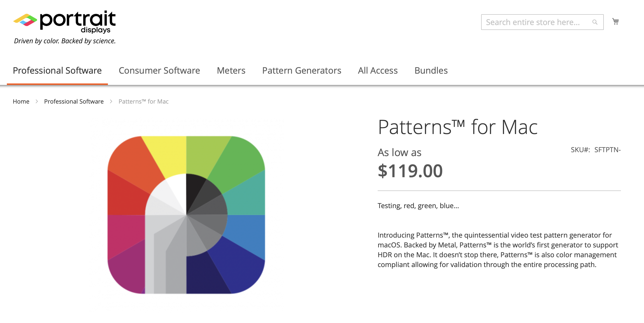This screenshot has width=644, height=323.
Task: Click the magnifying glass search icon
Action: tap(595, 22)
